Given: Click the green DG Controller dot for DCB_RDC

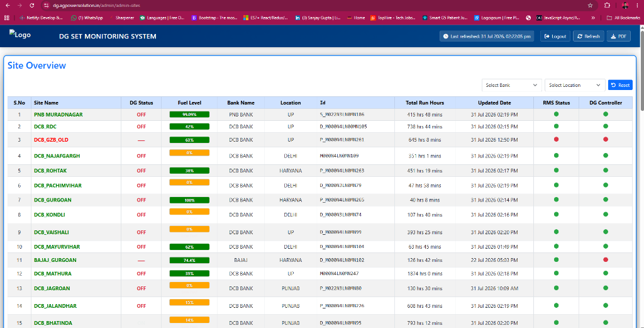Looking at the screenshot, I should coord(606,126).
